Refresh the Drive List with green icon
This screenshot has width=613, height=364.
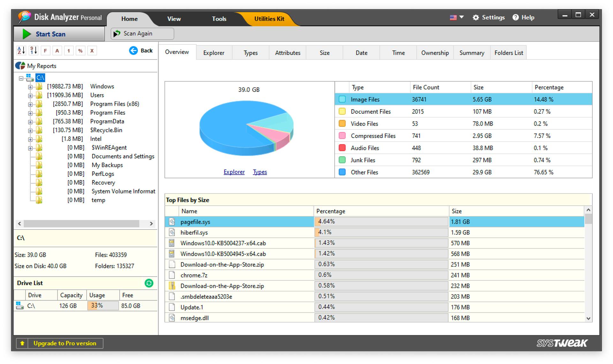pos(149,283)
